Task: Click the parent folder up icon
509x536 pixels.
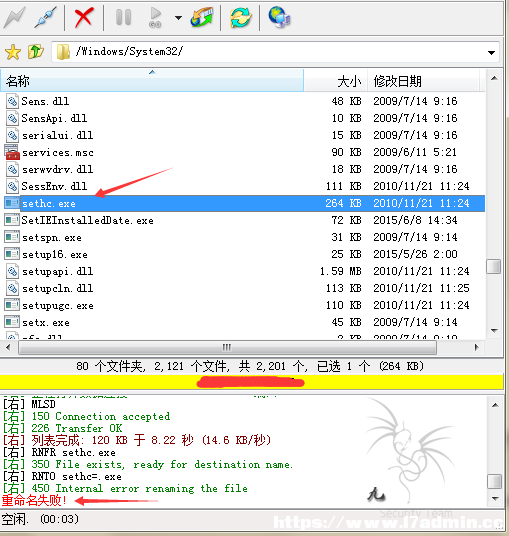Action: (x=36, y=52)
